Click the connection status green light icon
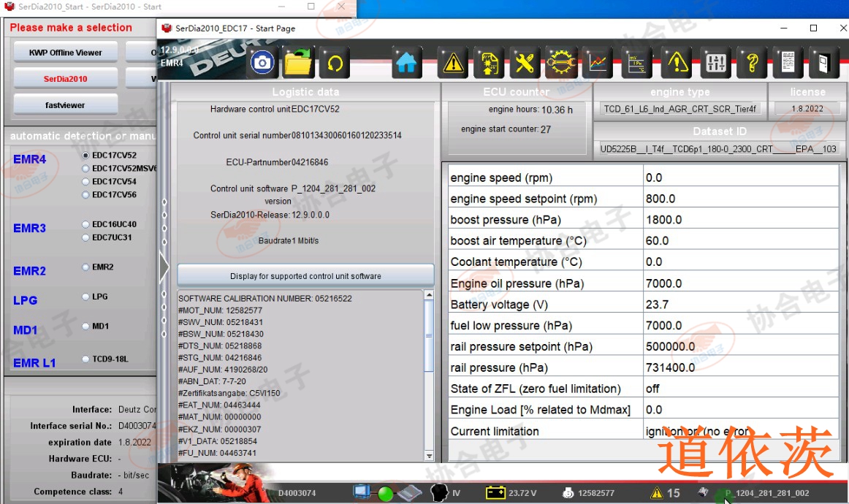Image resolution: width=849 pixels, height=504 pixels. 385,493
